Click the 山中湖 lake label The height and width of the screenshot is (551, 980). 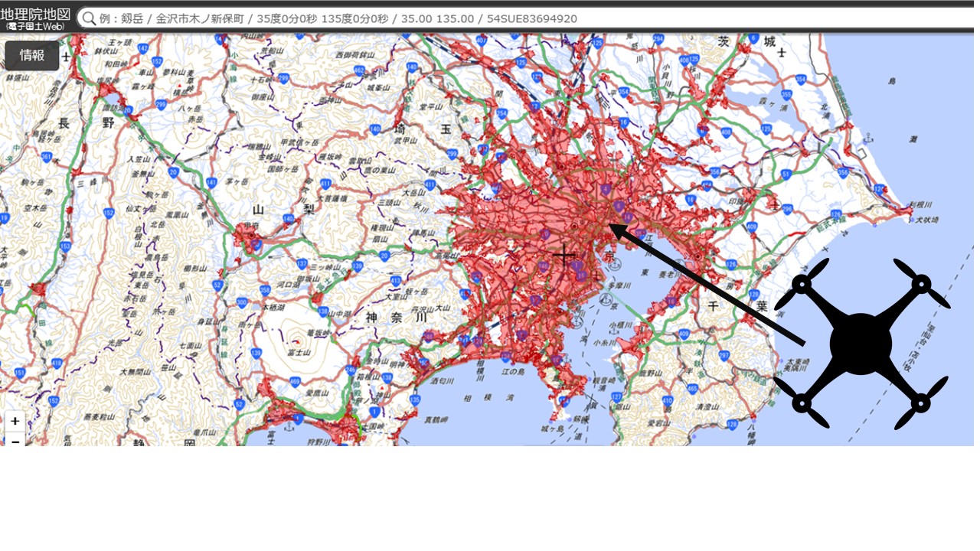click(x=340, y=314)
